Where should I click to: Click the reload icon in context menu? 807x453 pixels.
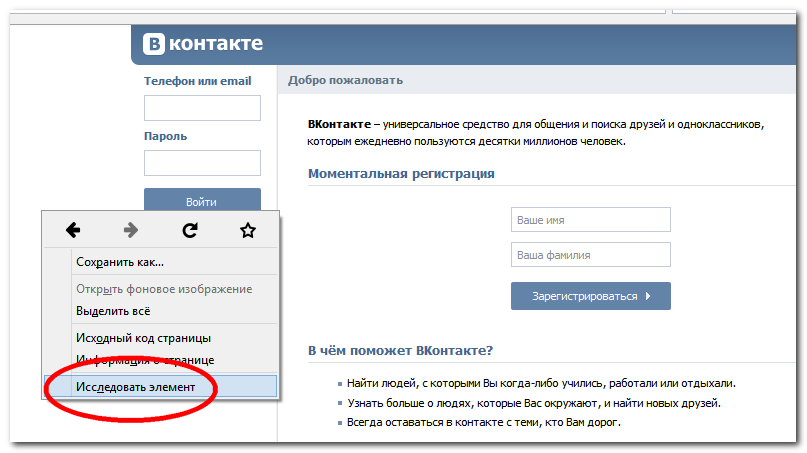tap(190, 230)
